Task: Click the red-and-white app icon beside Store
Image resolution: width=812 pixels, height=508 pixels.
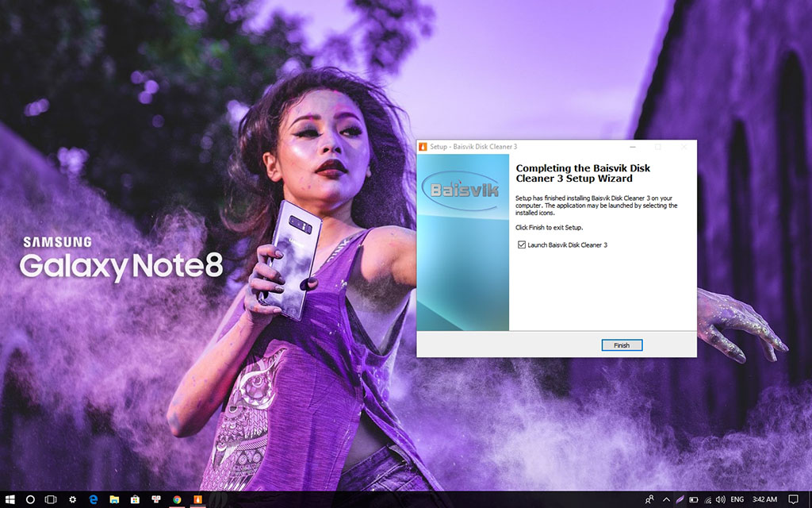Action: click(x=156, y=500)
